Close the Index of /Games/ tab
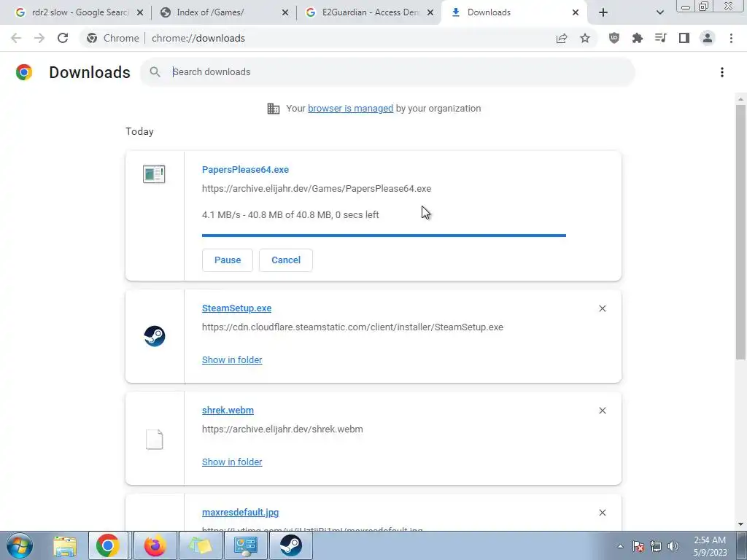The height and width of the screenshot is (560, 747). click(x=285, y=12)
